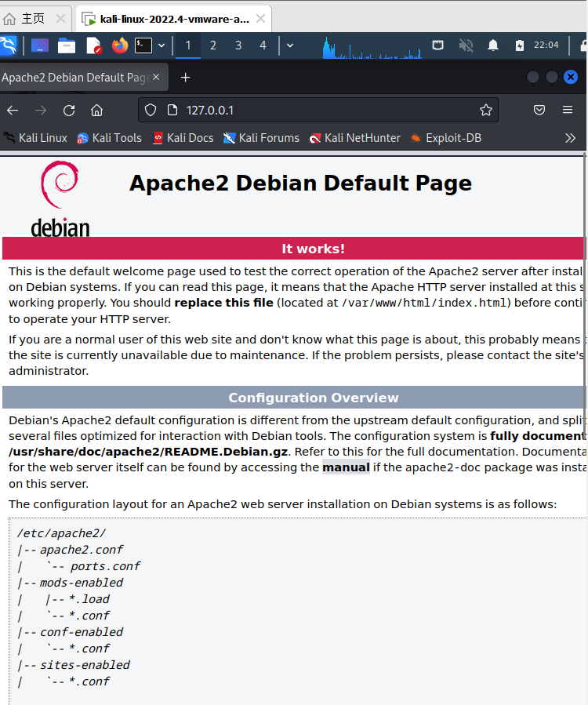Switch to workspace 1

click(188, 45)
